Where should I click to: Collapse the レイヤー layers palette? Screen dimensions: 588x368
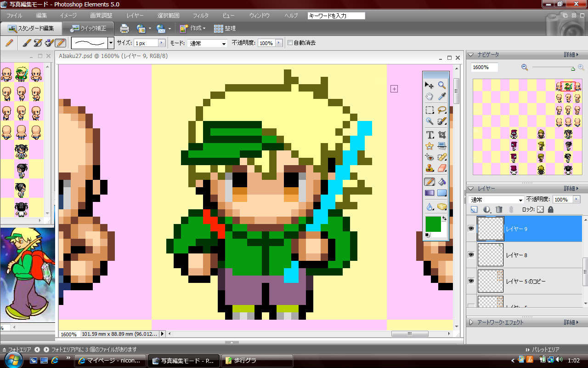471,189
